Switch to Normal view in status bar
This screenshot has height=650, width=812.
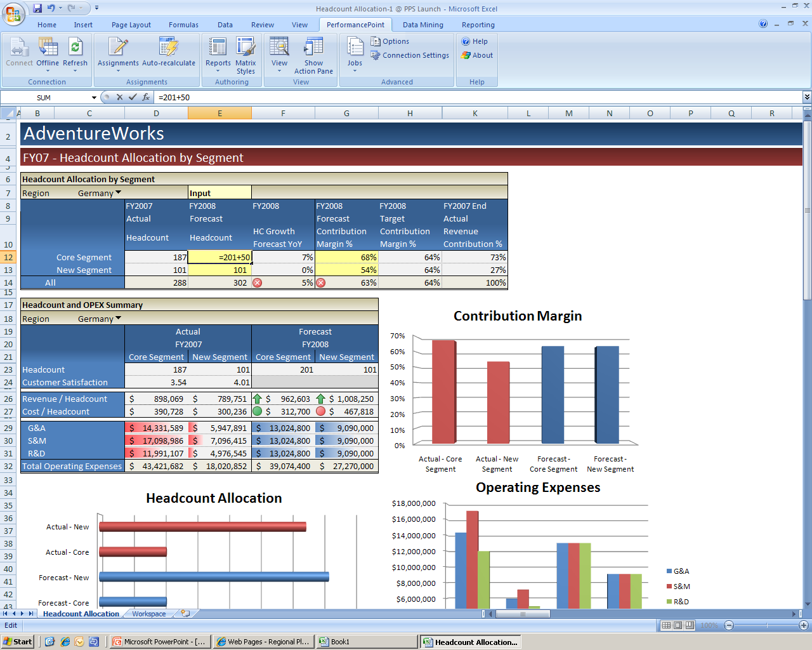(666, 625)
